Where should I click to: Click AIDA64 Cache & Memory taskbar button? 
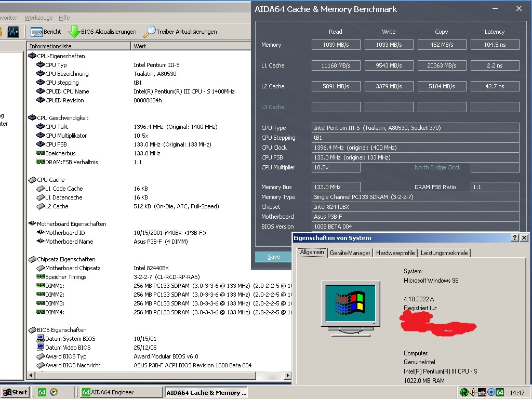pyautogui.click(x=206, y=393)
